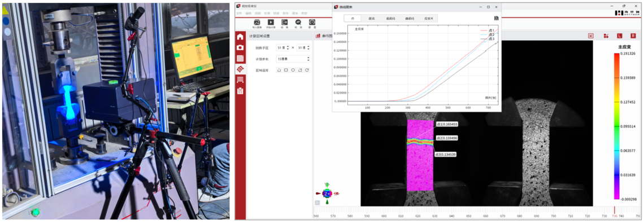644x224 pixels.
Task: Switch to the 截面线 tab in chart window
Action: [390, 19]
